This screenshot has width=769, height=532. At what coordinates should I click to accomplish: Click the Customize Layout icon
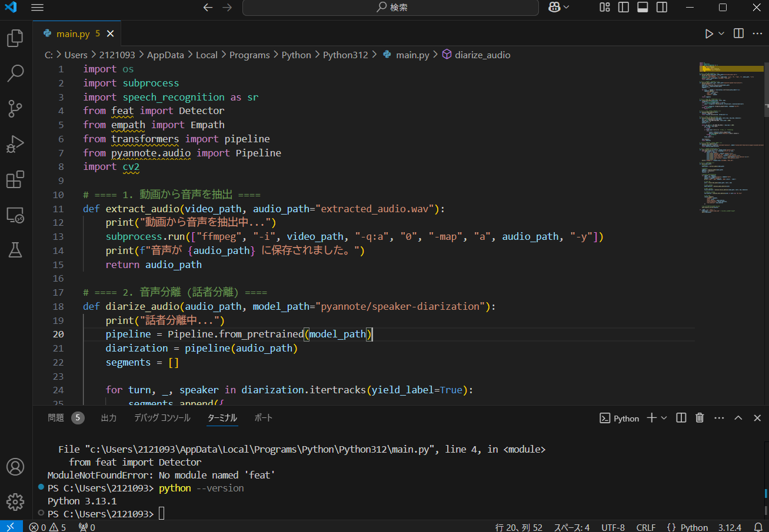tap(604, 7)
